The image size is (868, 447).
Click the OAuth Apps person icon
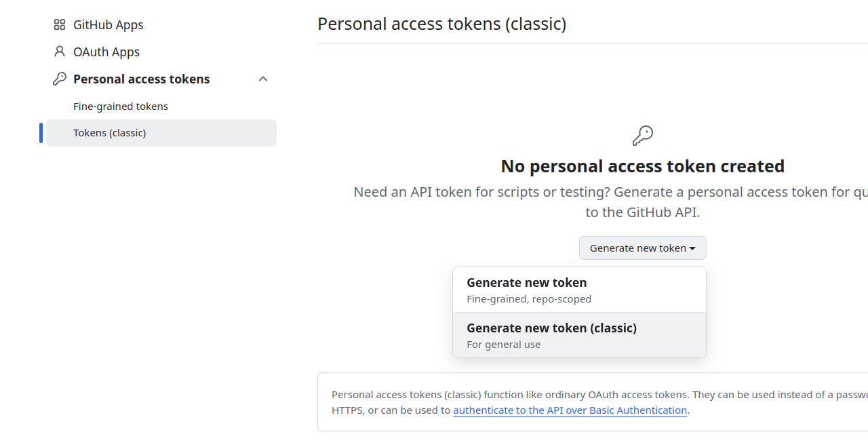pyautogui.click(x=60, y=52)
